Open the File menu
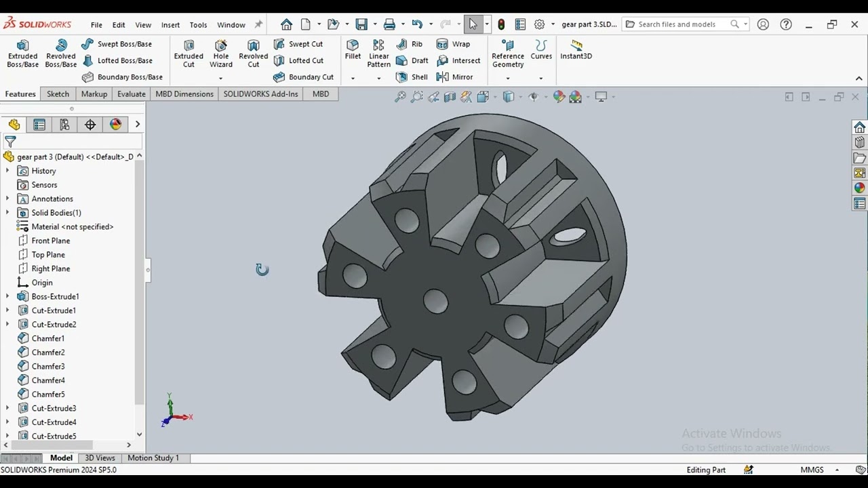This screenshot has width=868, height=488. point(96,24)
